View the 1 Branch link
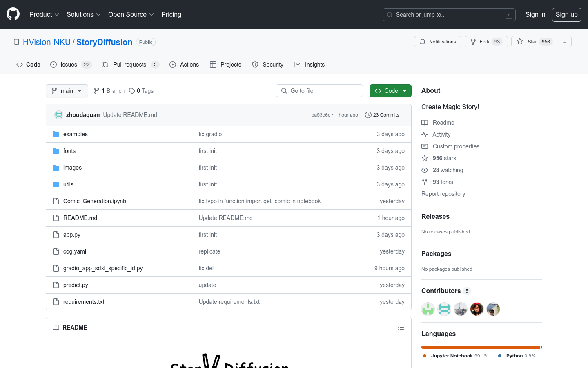Image resolution: width=588 pixels, height=368 pixels. tap(109, 91)
